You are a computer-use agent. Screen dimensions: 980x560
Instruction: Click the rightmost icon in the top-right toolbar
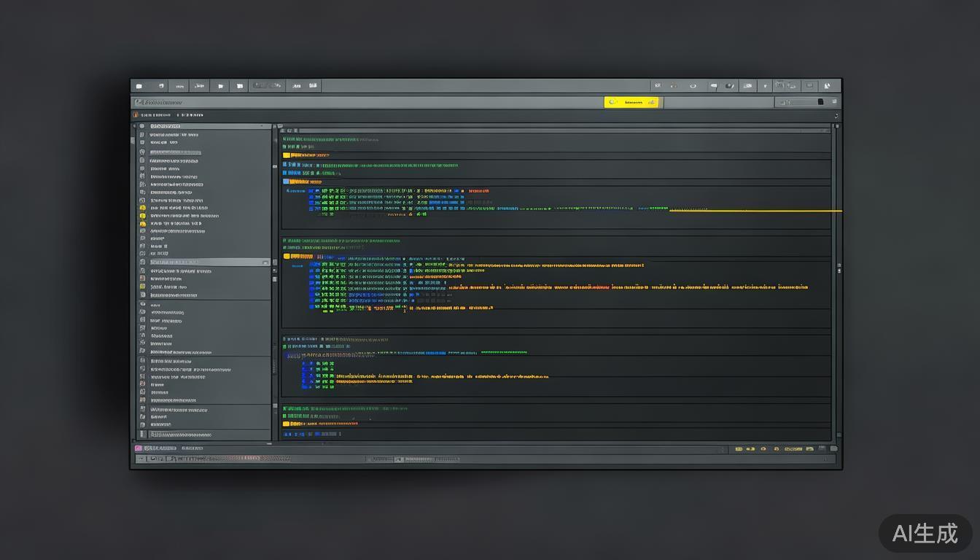(x=828, y=85)
